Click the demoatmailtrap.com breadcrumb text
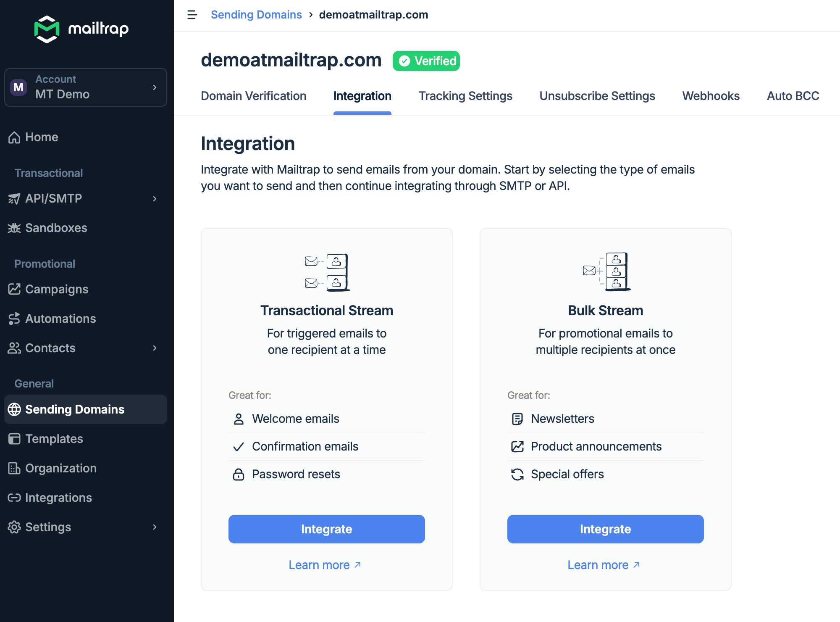The image size is (840, 622). pyautogui.click(x=373, y=15)
